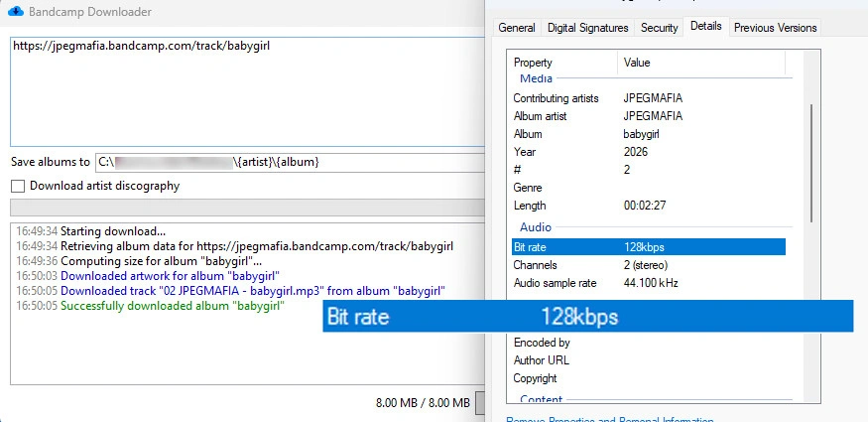Viewport: 868px width, 422px height.
Task: Select the Copyright property row
Action: tap(649, 378)
